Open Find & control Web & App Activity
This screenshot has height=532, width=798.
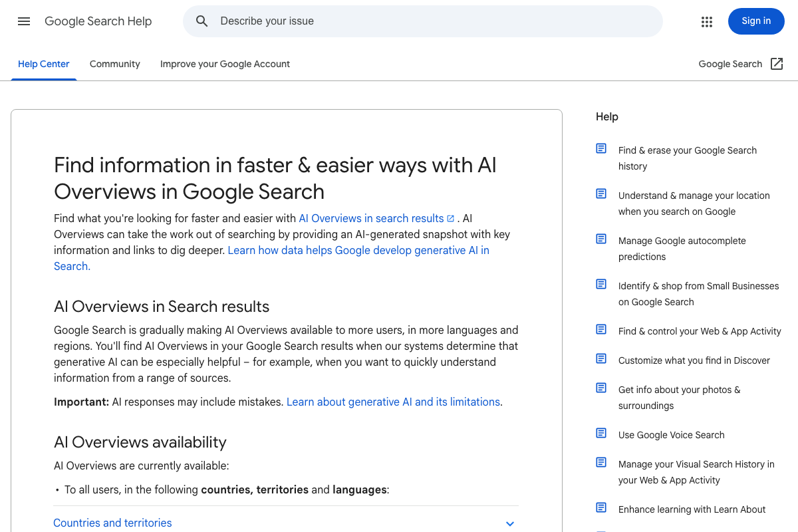pos(700,331)
